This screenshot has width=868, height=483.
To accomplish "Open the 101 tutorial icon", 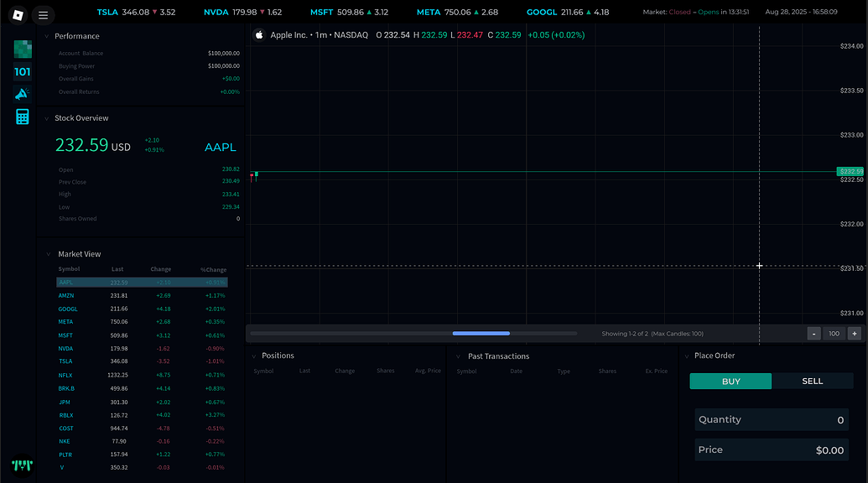I will pos(23,72).
